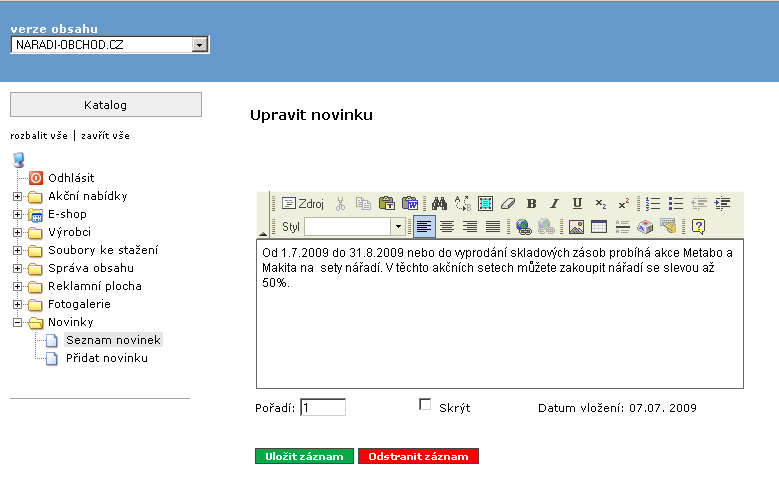779x490 pixels.
Task: Align text right
Action: tap(470, 227)
